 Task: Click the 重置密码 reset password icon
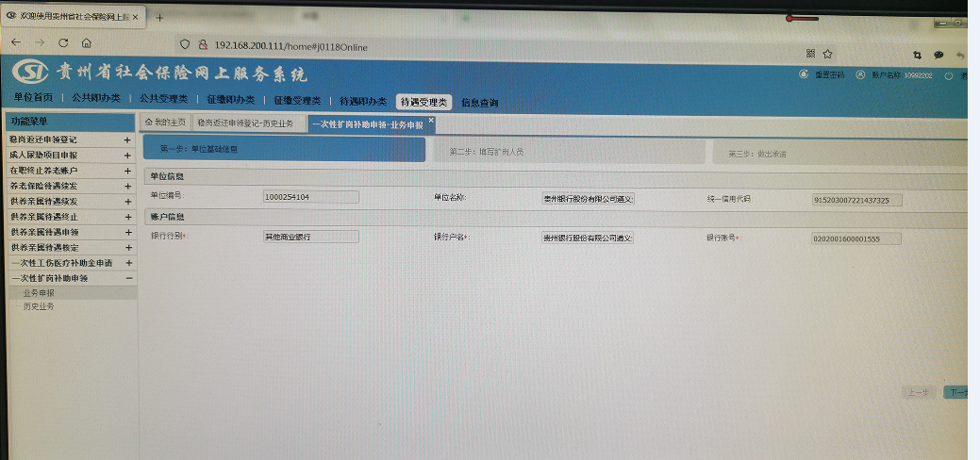[x=804, y=74]
